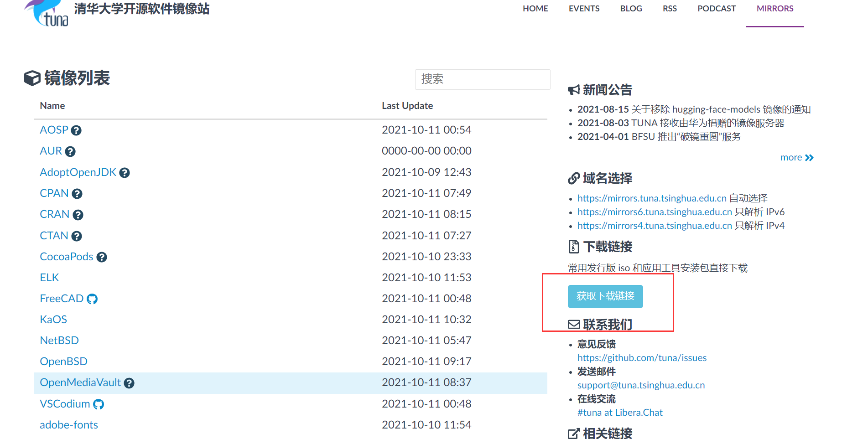Open the OpenBSD mirror link

click(63, 362)
